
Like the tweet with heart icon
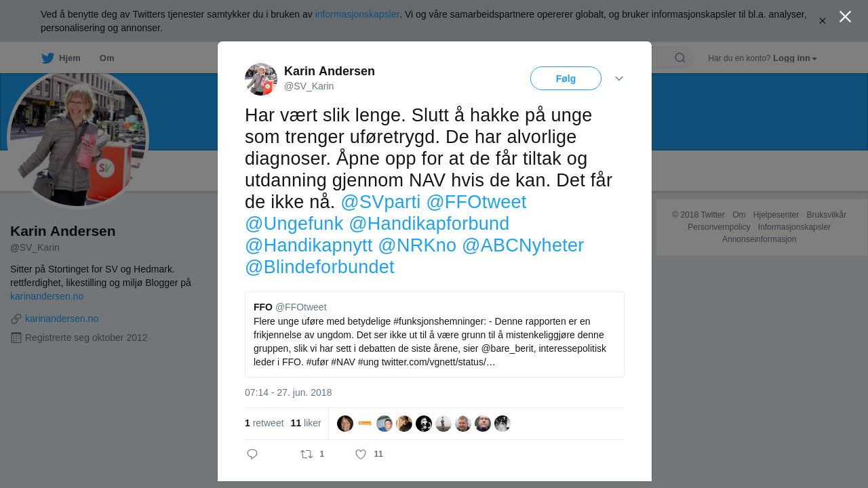pyautogui.click(x=361, y=454)
